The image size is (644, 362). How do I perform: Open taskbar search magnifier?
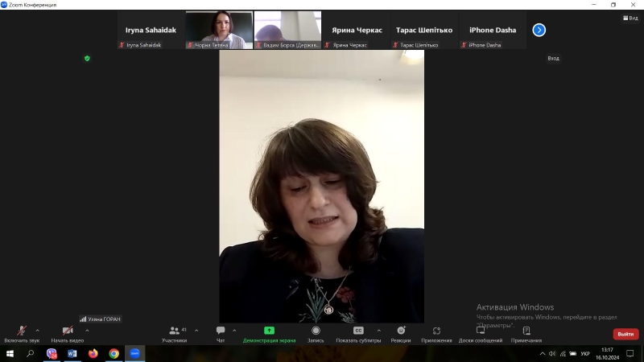30,353
